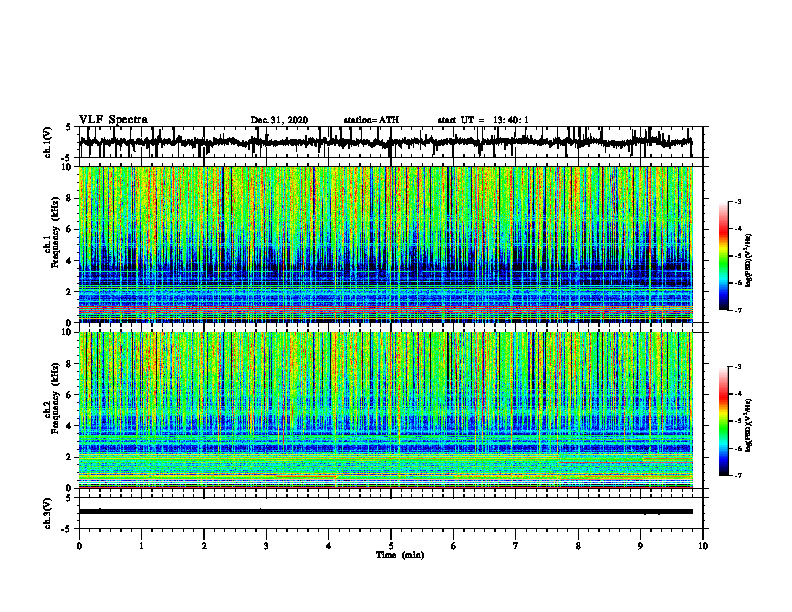Viewport: 792px width, 612px height.
Task: Select the "start UT = 13:40: 1" text
Action: pyautogui.click(x=483, y=120)
